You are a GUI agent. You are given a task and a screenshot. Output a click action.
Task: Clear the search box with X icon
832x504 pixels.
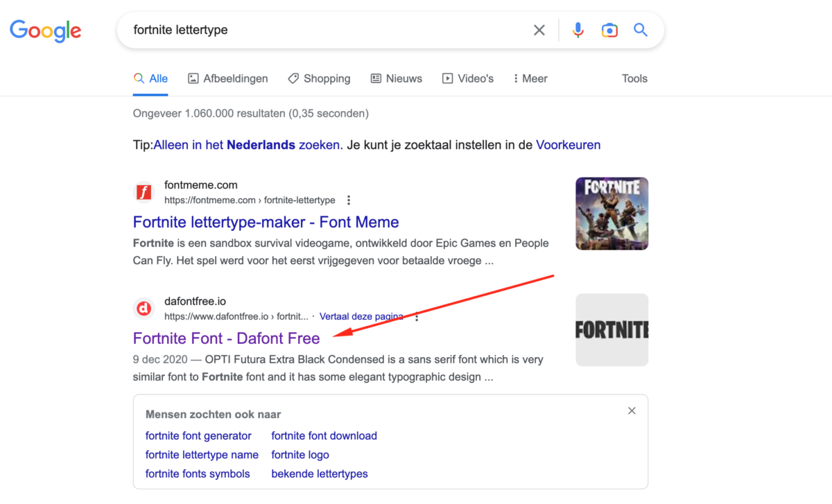click(539, 31)
